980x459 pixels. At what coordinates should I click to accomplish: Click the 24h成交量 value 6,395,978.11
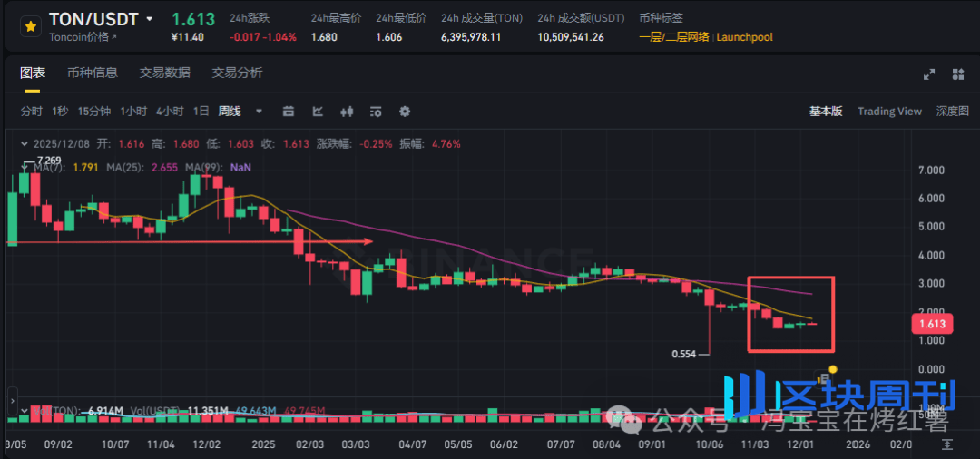[471, 37]
